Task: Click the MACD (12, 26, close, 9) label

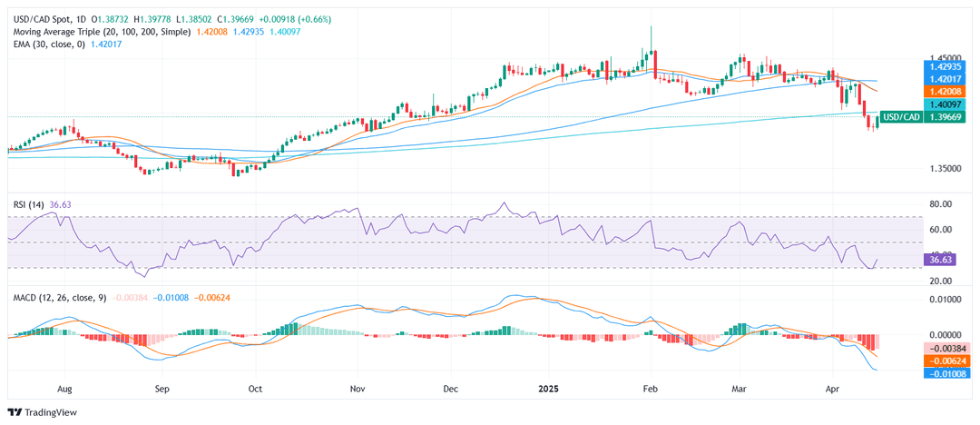Action: [x=60, y=296]
